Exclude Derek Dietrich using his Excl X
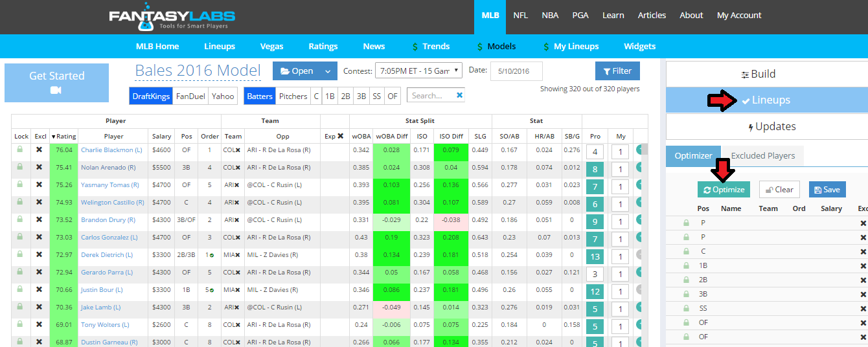868x347 pixels. (x=39, y=254)
